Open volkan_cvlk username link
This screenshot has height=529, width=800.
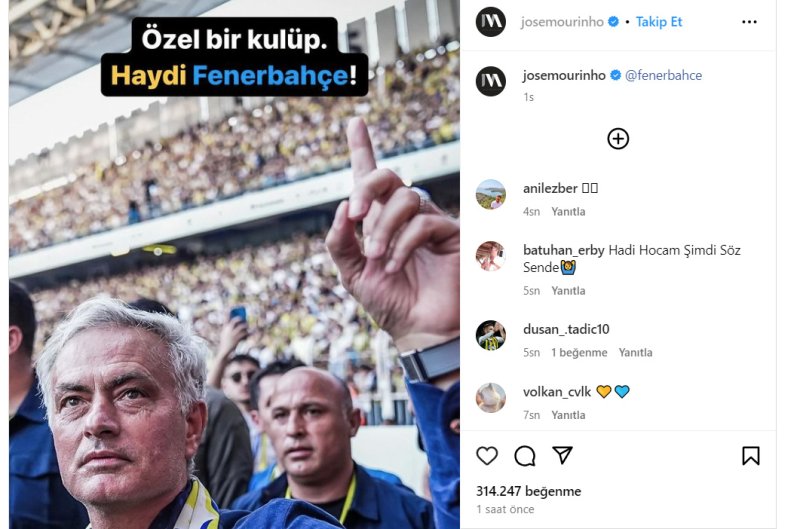point(557,392)
